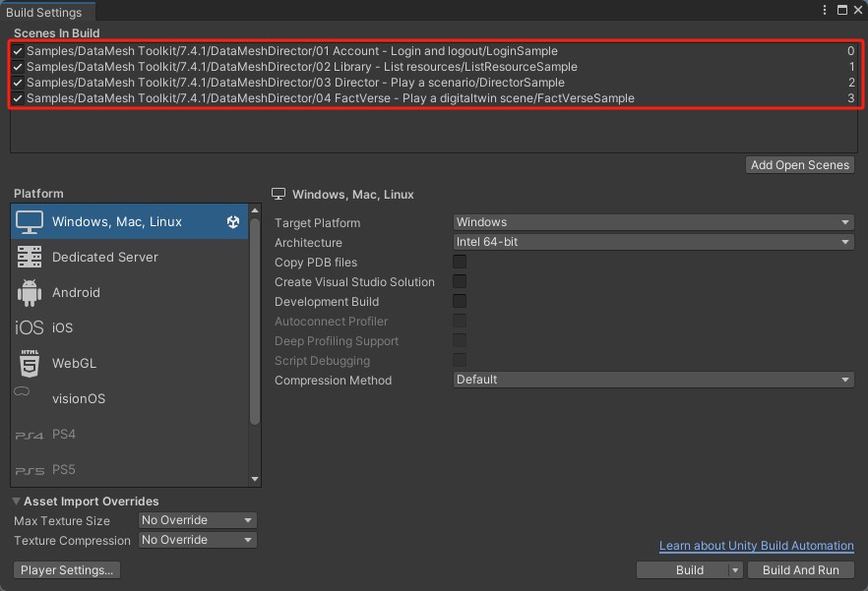This screenshot has height=591, width=868.
Task: Open the Build Settings window kebab menu
Action: (x=825, y=10)
